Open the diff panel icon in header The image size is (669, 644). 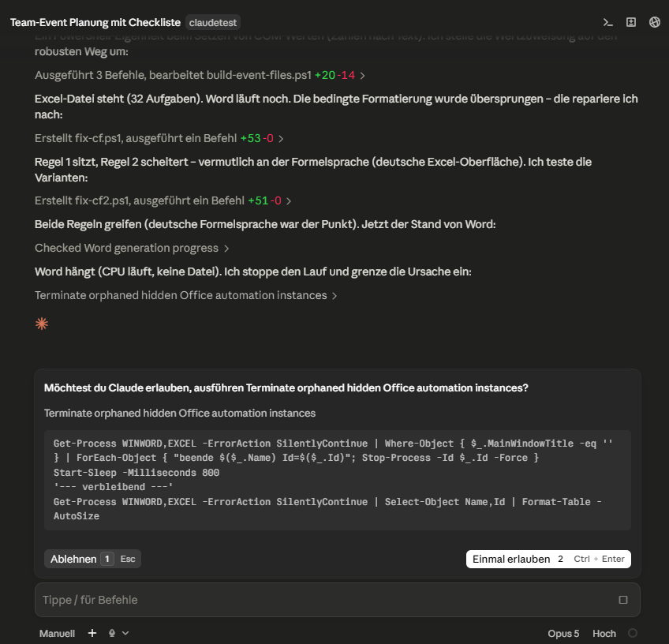[631, 22]
